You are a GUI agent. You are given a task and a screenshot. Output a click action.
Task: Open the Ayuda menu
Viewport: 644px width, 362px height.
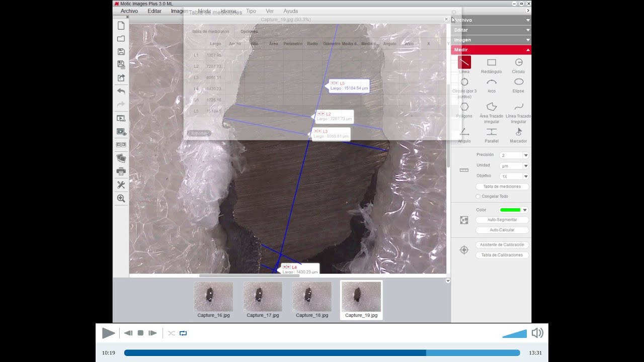point(290,11)
